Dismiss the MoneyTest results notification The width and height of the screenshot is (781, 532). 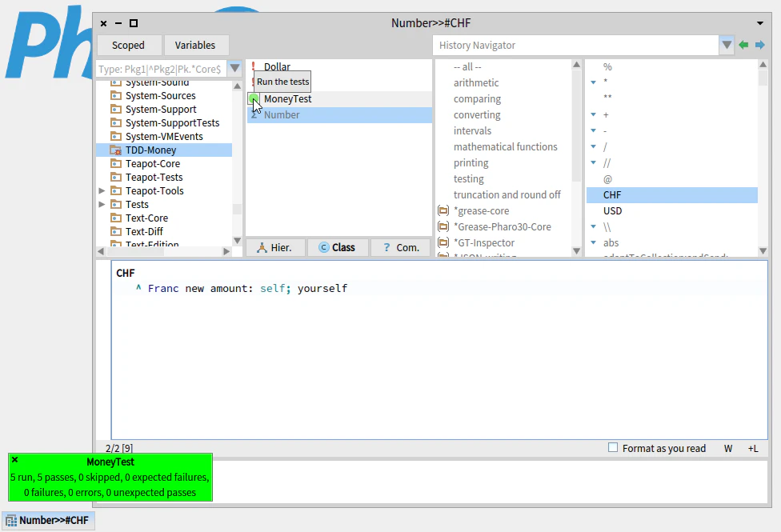pos(15,460)
